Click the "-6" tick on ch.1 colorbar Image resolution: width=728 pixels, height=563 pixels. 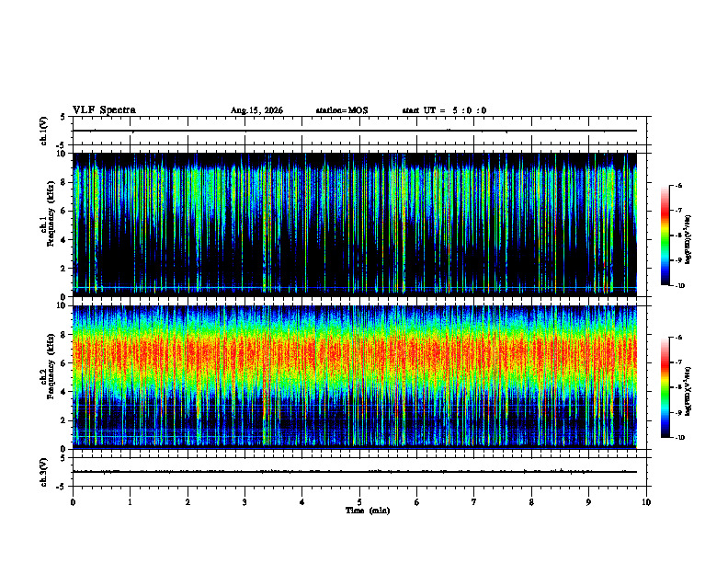(678, 185)
